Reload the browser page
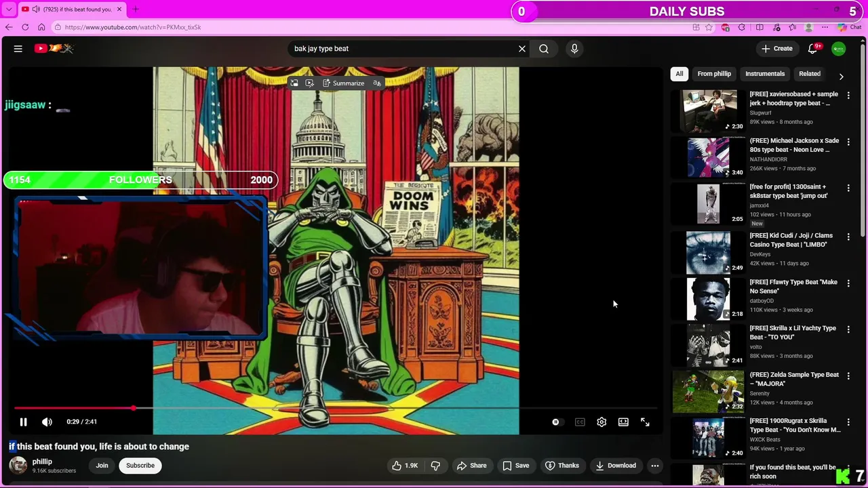This screenshot has height=488, width=868. (25, 27)
